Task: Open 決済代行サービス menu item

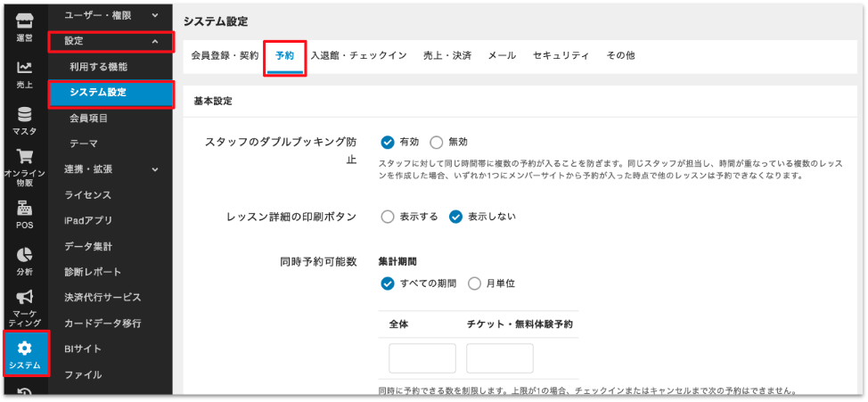Action: pos(102,297)
